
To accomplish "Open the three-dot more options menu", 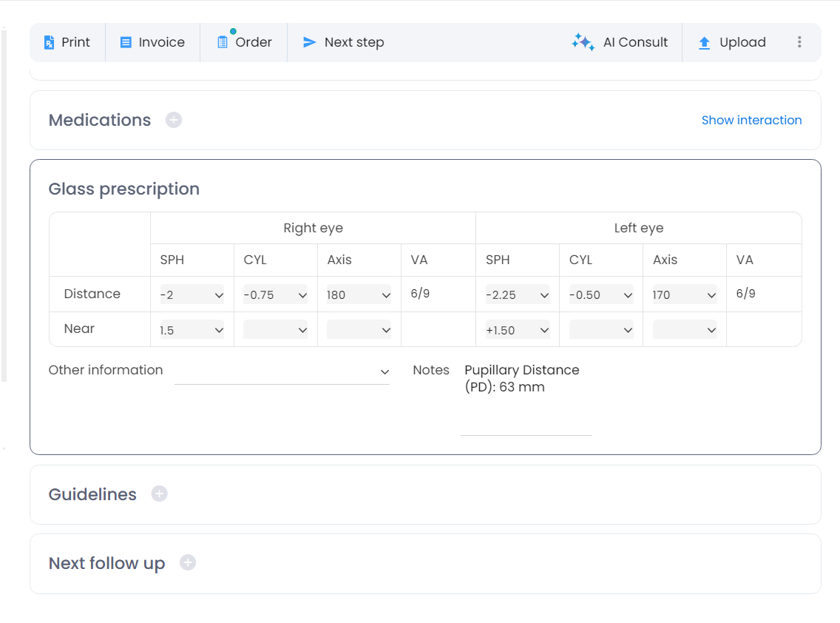I will coord(799,42).
